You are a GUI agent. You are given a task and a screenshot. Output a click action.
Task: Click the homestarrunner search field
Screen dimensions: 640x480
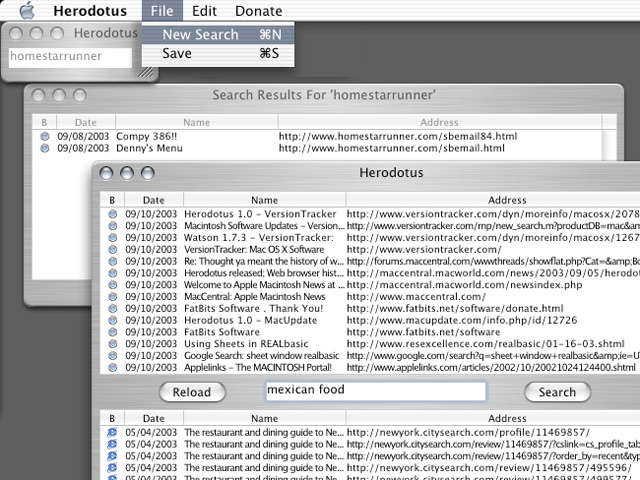(70, 57)
